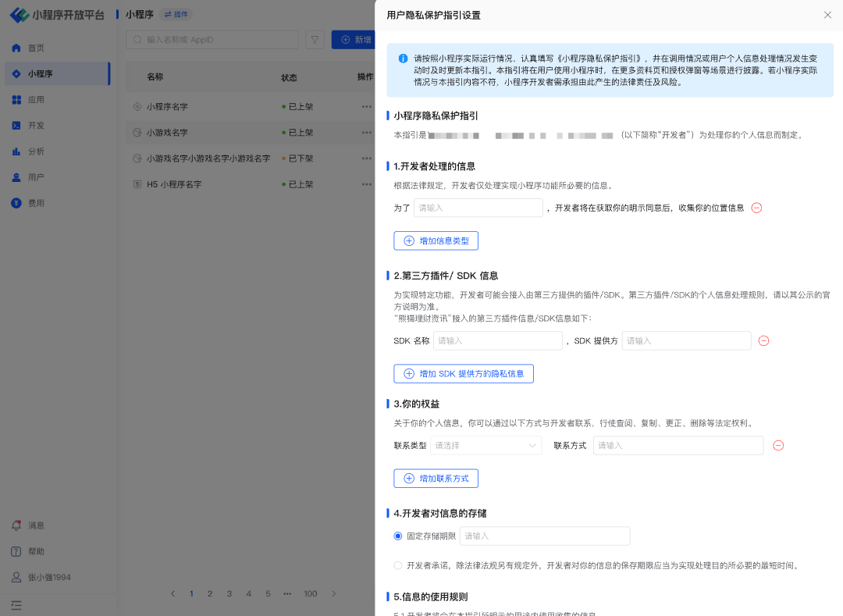843x616 pixels.
Task: Open 分析 in the sidebar menu
Action: coord(36,151)
